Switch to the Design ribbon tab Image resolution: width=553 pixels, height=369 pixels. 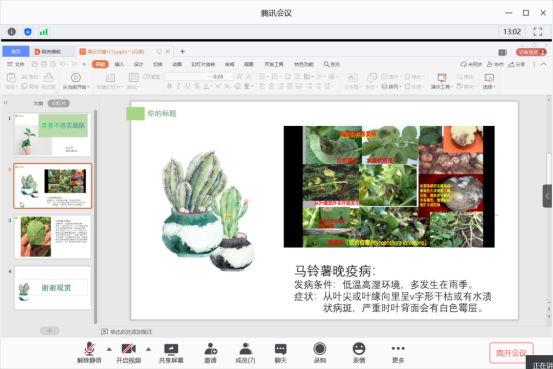(x=139, y=64)
